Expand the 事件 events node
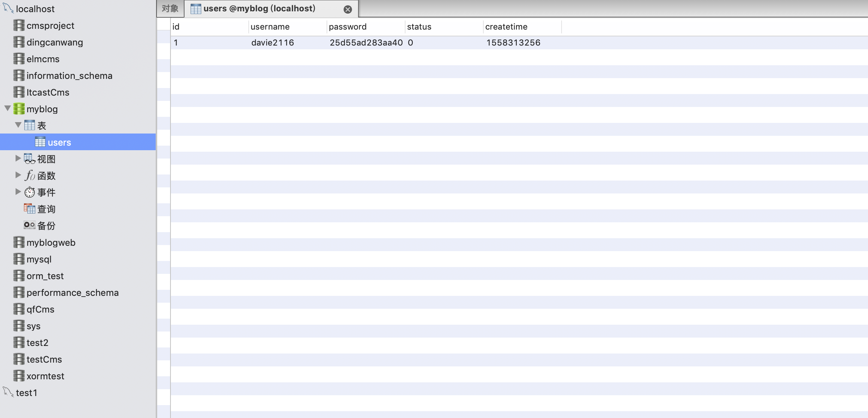This screenshot has width=868, height=418. click(x=18, y=192)
